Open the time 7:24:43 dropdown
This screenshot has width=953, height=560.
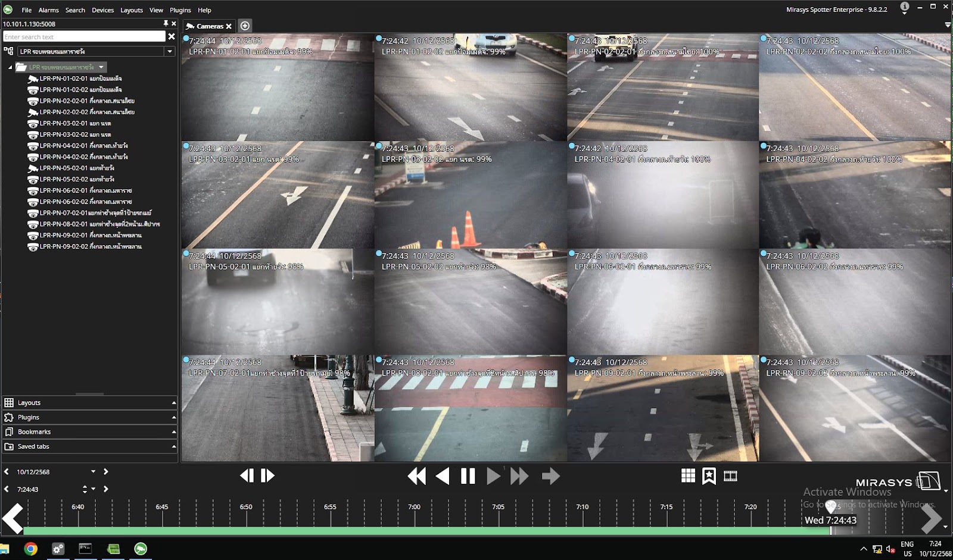tap(93, 490)
